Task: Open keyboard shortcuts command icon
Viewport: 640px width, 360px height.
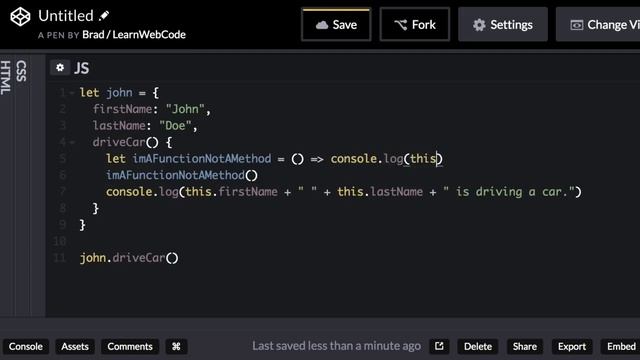Action: click(176, 347)
